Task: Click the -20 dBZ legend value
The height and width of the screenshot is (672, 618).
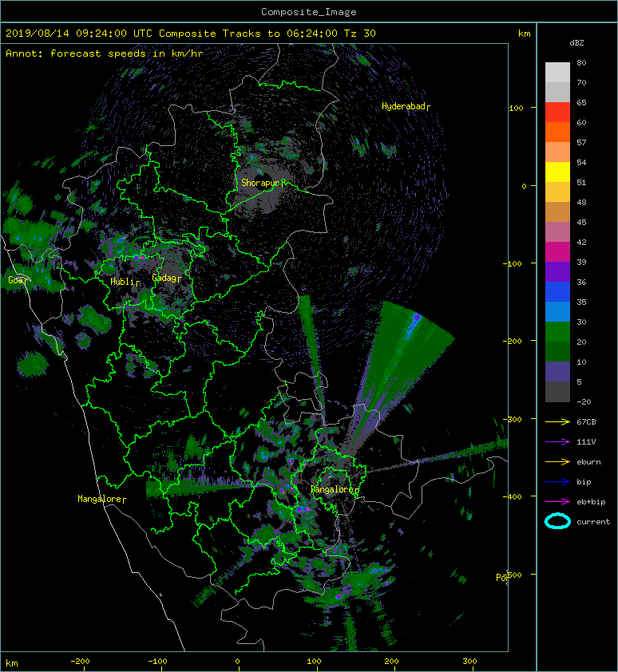Action: (584, 402)
